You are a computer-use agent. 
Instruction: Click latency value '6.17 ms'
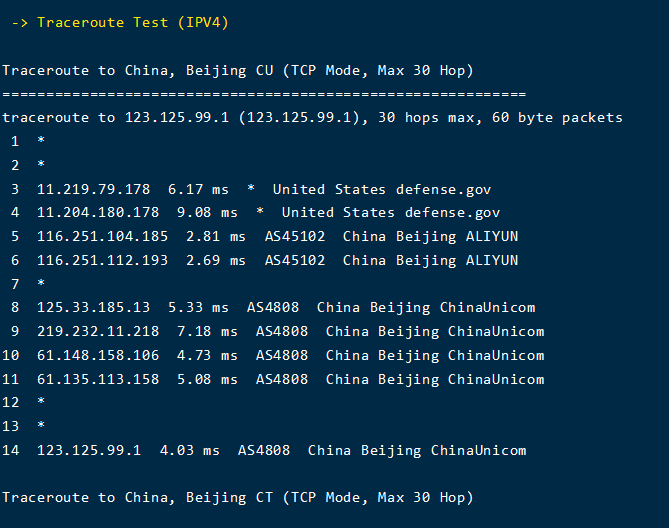(x=198, y=189)
